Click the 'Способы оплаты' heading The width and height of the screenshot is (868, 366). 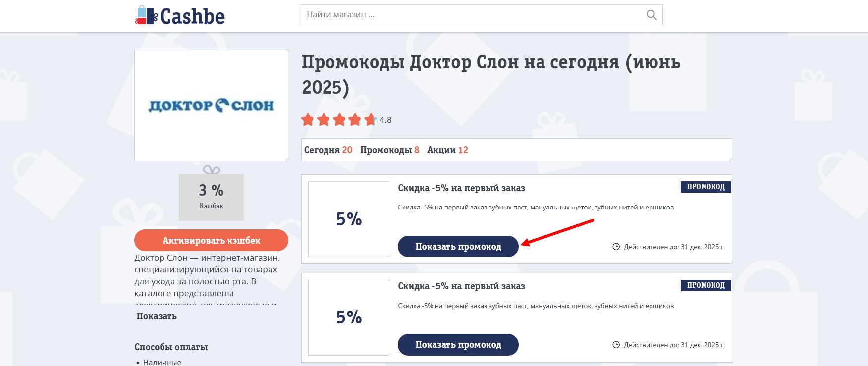click(x=171, y=347)
